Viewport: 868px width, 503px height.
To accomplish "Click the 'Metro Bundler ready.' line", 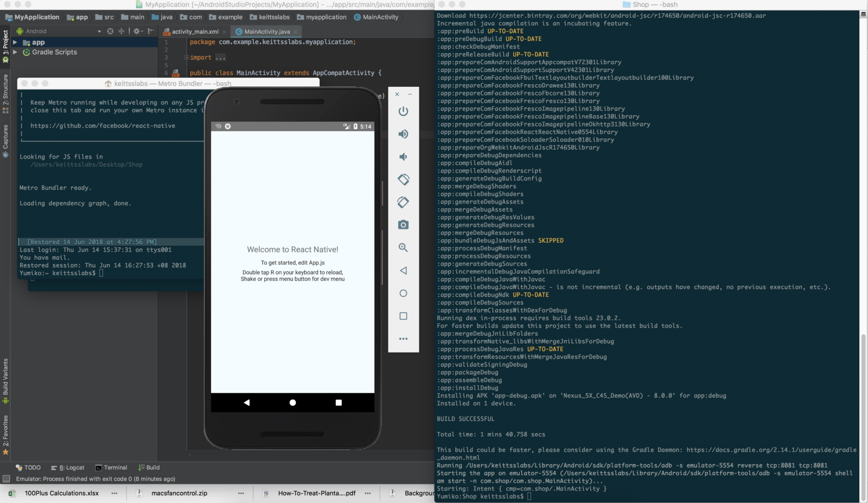I will click(x=55, y=188).
